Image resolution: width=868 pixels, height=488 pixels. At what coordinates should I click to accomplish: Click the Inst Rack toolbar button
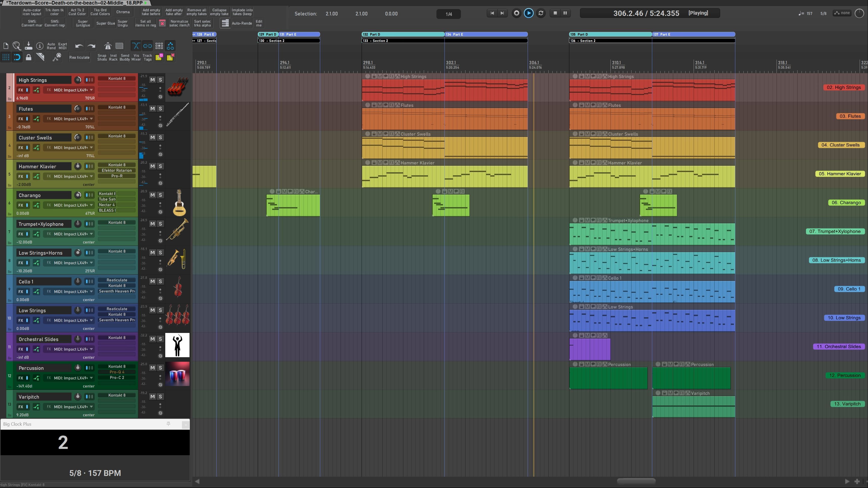pos(113,57)
